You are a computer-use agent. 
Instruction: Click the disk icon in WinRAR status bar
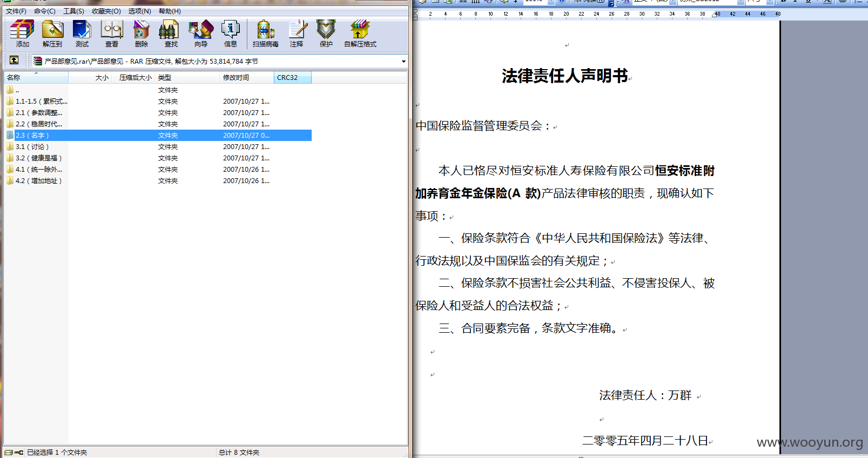click(x=9, y=453)
